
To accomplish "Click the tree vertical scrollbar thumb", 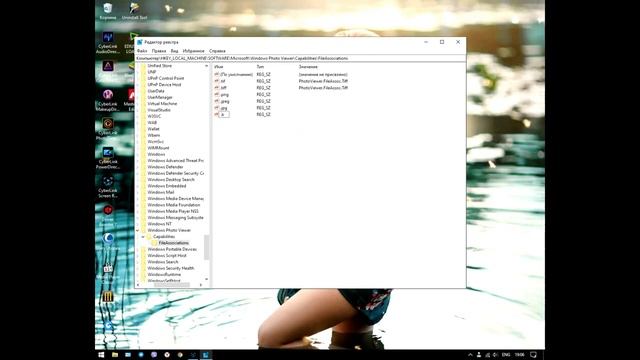I will pos(207,247).
